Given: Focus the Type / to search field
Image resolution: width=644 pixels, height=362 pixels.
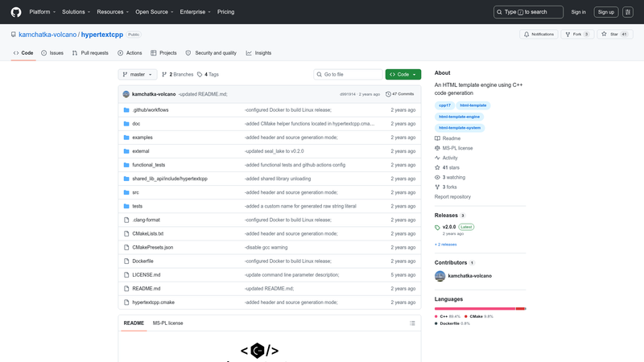Looking at the screenshot, I should (528, 12).
